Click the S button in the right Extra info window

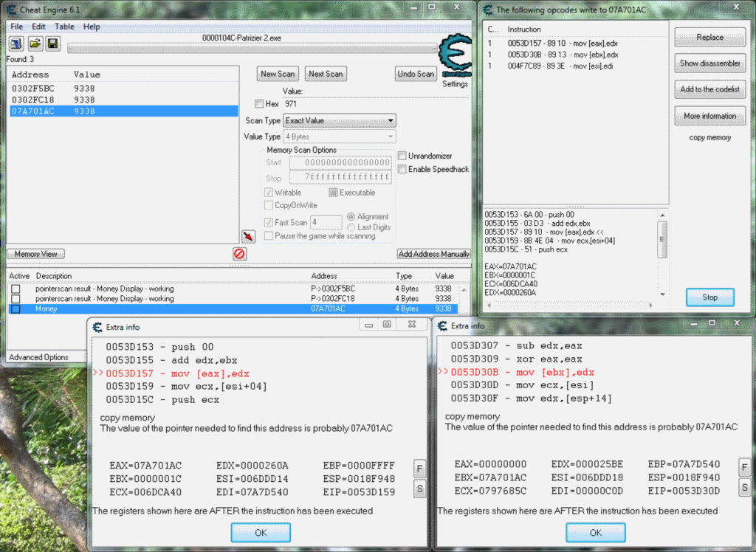pos(744,486)
